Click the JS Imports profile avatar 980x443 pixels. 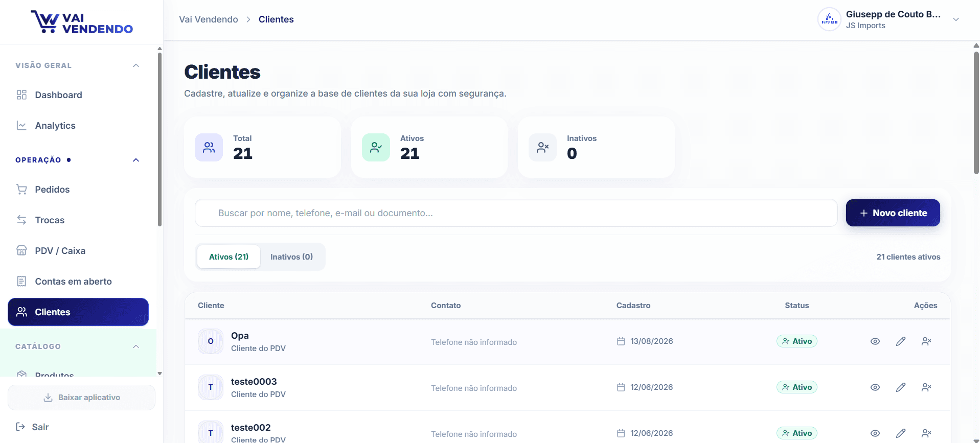830,19
